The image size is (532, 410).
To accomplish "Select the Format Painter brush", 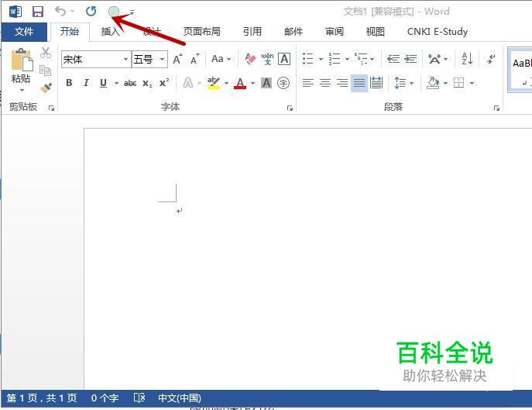I will pos(46,88).
